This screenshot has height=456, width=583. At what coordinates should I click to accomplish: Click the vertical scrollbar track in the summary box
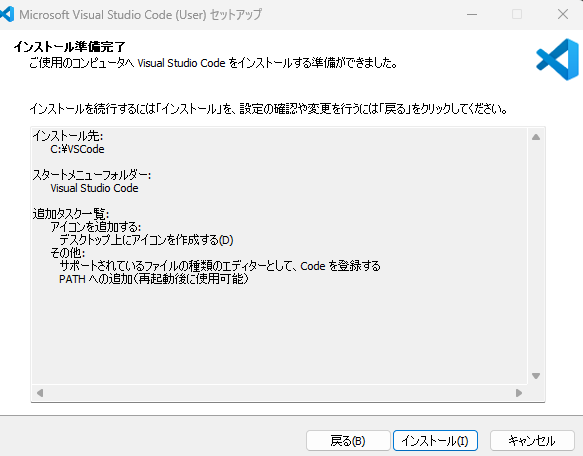536,257
